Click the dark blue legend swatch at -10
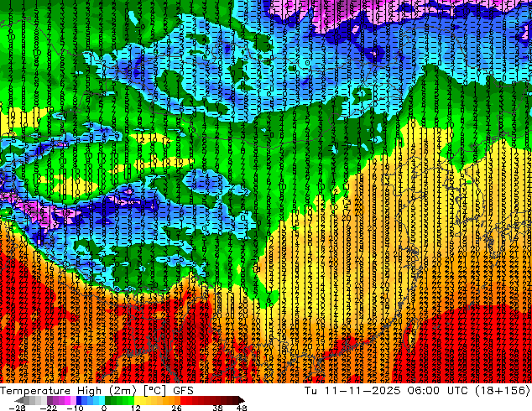 [x=79, y=400]
